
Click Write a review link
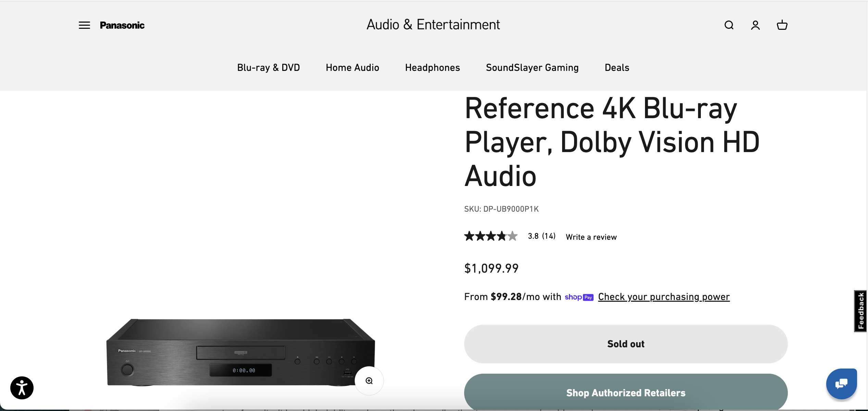591,237
